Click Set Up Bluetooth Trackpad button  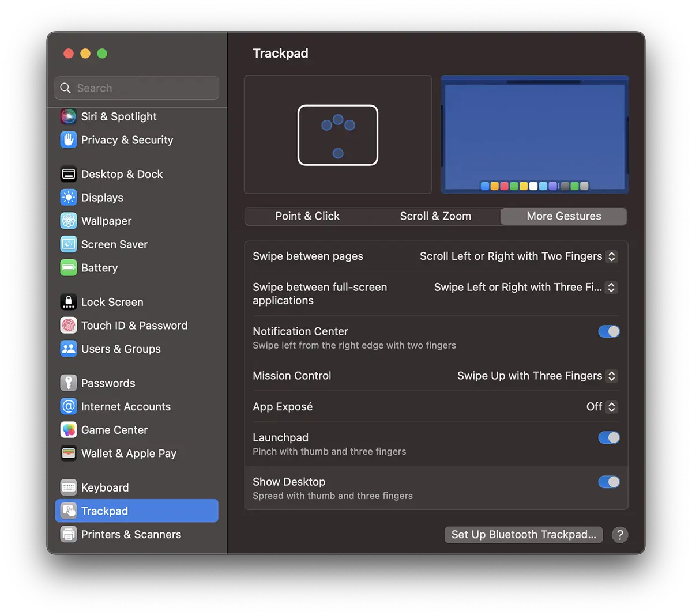coord(523,535)
